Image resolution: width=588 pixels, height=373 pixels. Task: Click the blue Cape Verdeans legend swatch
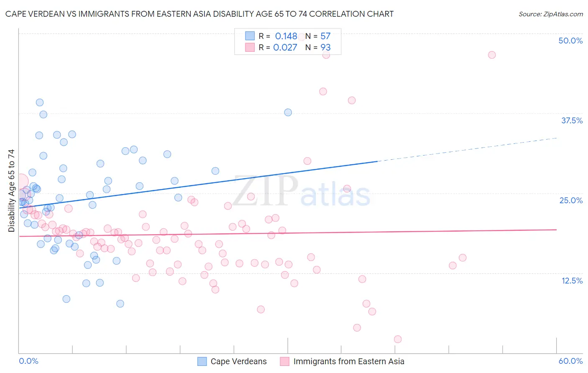point(202,361)
